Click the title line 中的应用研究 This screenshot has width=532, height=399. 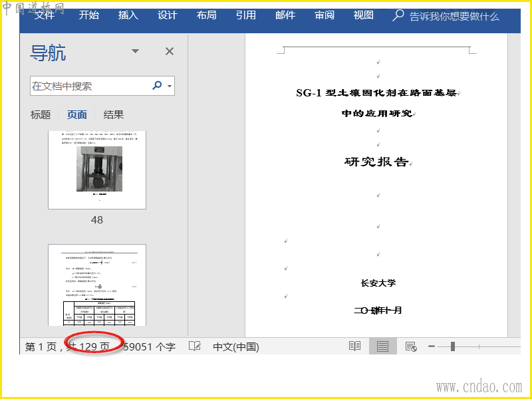pos(377,113)
